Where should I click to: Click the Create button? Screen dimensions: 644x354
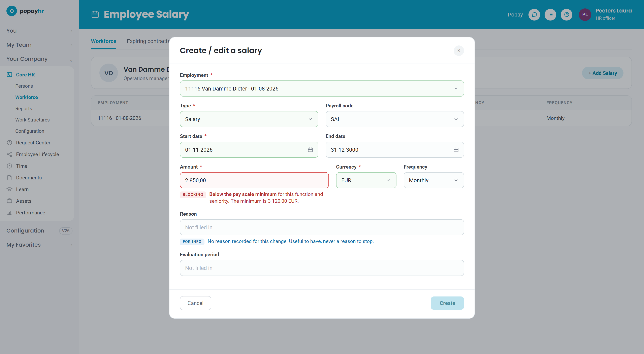[x=447, y=303]
